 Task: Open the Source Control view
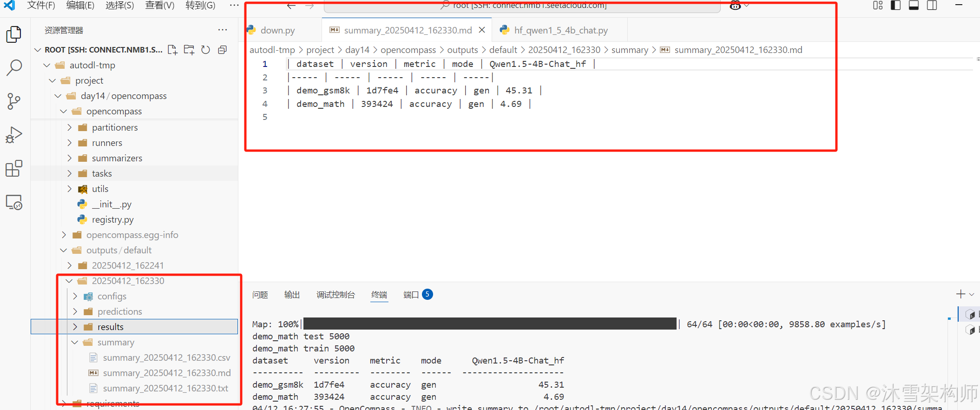click(x=14, y=101)
